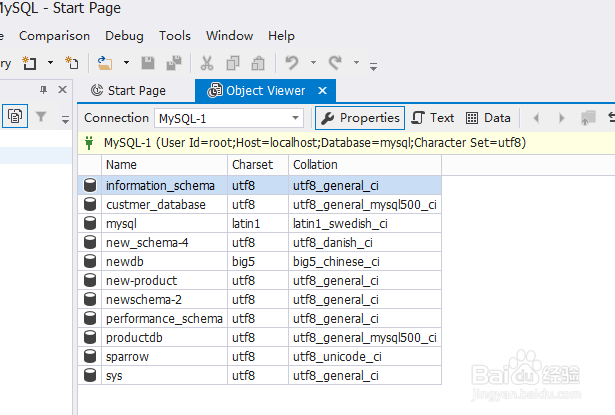
Task: Select the Object Viewer tab
Action: pos(265,91)
